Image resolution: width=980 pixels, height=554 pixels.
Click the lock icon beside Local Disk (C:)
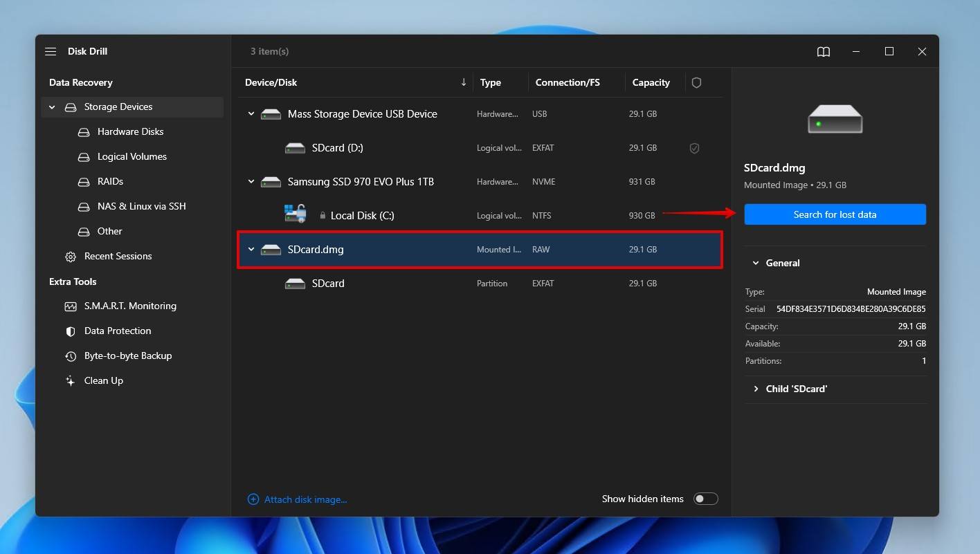point(323,216)
